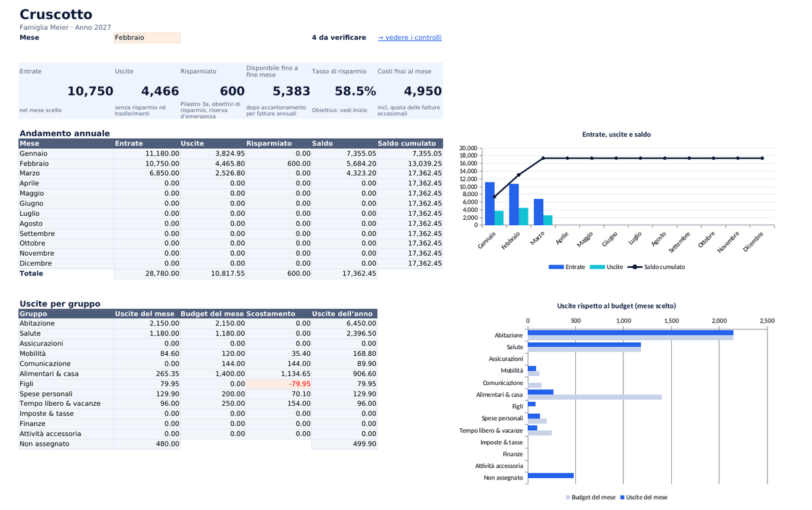Viewport: 812px width, 510px height.
Task: Select the 'Uscite rispetto al budget' chart title
Action: (616, 306)
